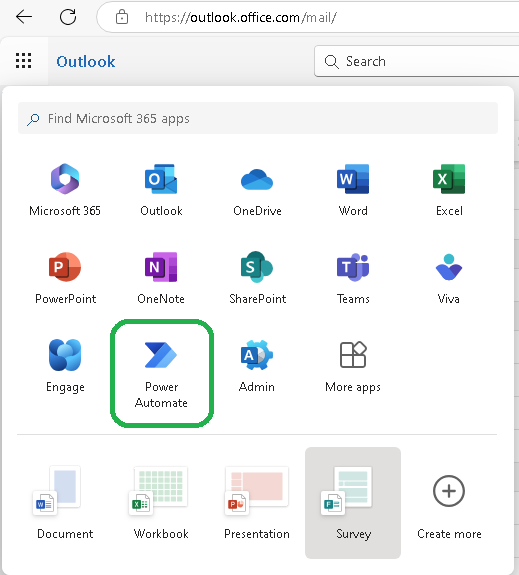Open the OneNote app
Viewport: 519px width, 575px height.
coord(161,278)
